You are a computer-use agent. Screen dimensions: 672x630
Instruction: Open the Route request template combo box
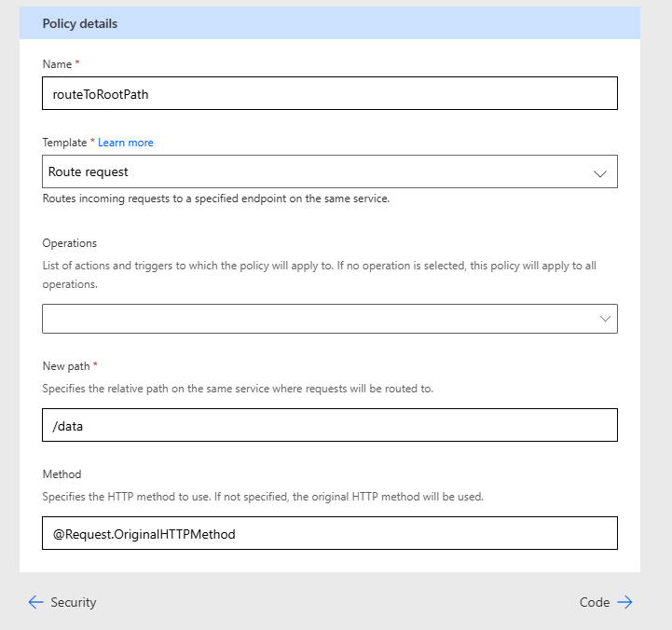(x=330, y=171)
